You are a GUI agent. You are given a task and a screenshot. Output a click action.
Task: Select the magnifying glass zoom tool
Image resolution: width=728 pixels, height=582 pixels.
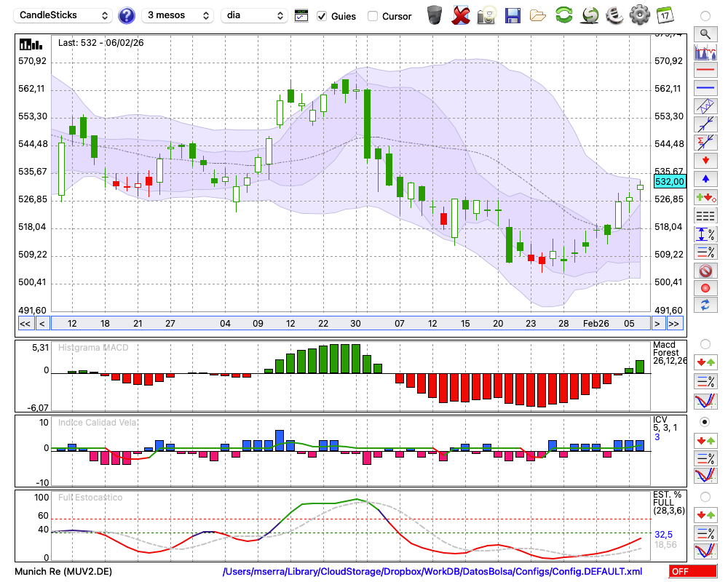click(x=705, y=33)
